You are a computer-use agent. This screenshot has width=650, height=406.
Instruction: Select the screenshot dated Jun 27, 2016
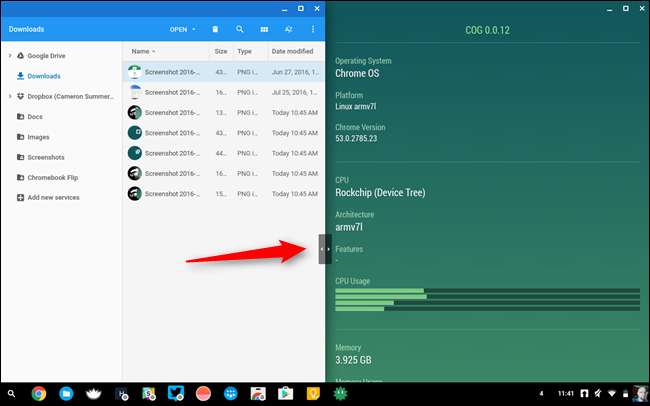pyautogui.click(x=224, y=72)
